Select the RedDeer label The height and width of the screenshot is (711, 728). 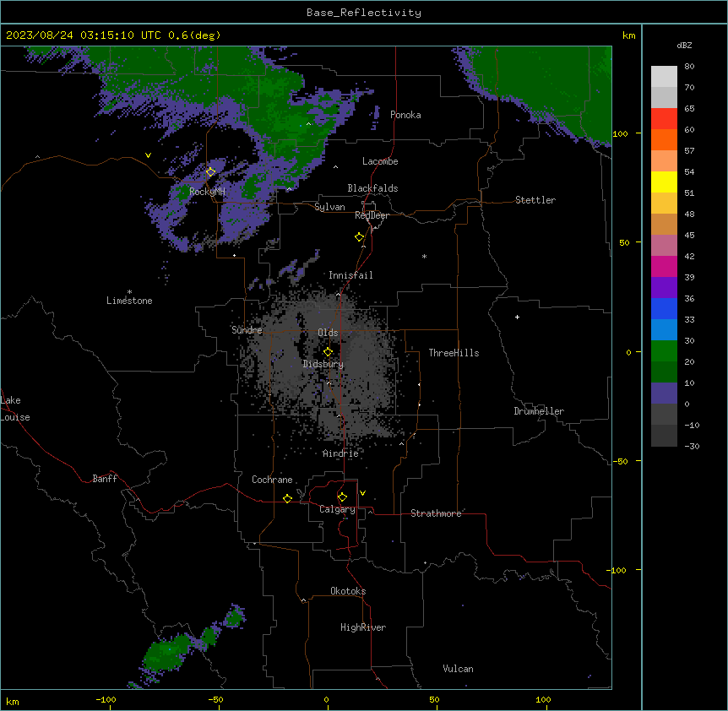point(372,215)
